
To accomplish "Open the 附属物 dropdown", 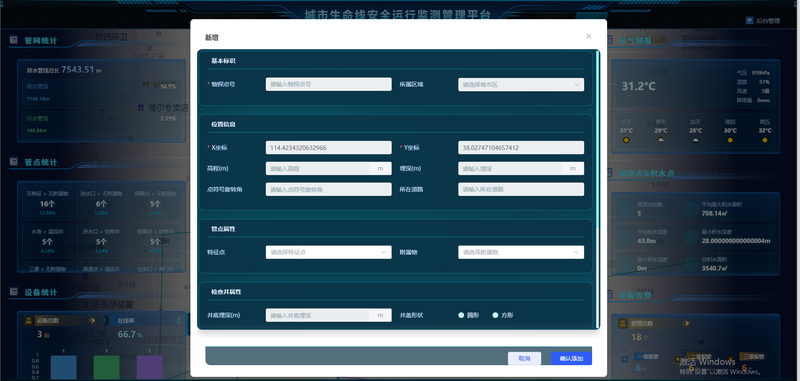I will click(521, 252).
